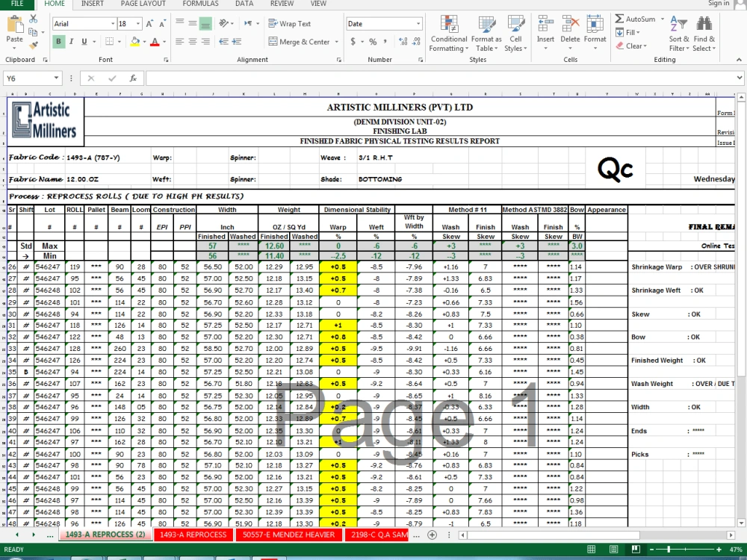Open the Merge & Center dropdown arrow
This screenshot has width=747, height=560.
click(x=336, y=42)
